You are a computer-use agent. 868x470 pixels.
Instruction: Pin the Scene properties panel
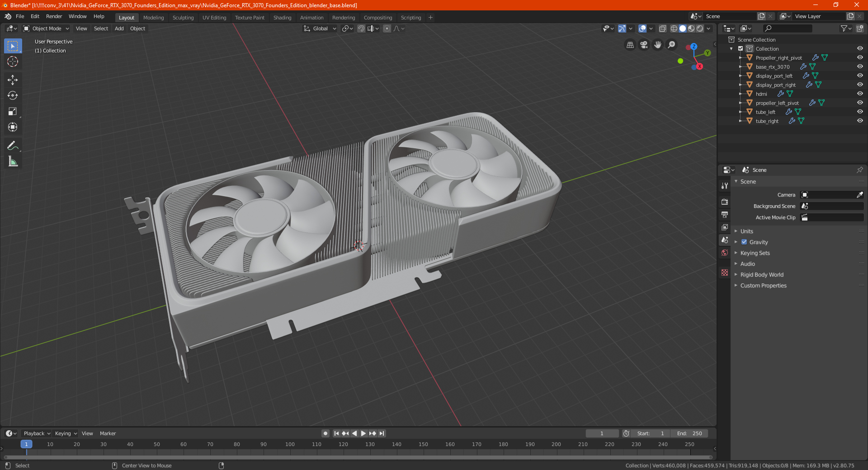pos(859,170)
